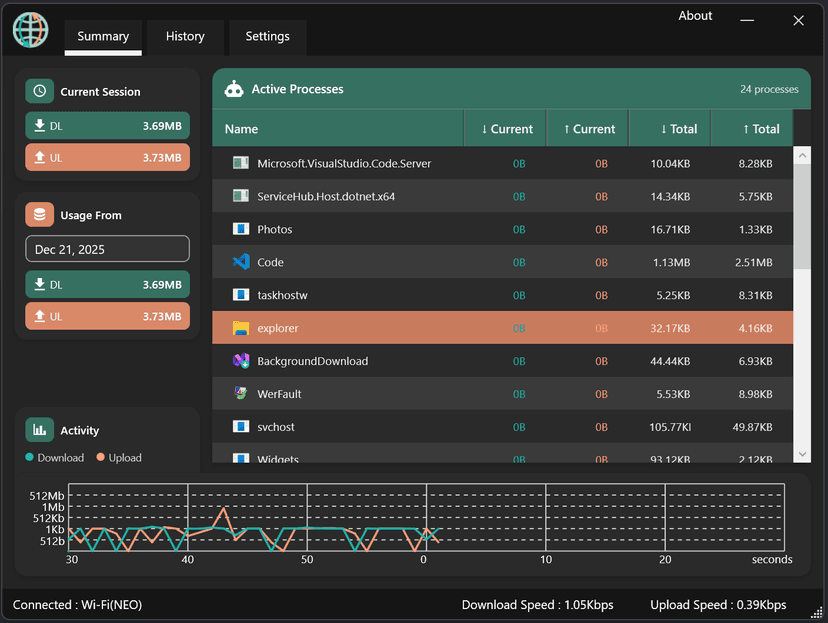Click the 32.17KB total for explorer
The image size is (828, 623).
pyautogui.click(x=670, y=328)
